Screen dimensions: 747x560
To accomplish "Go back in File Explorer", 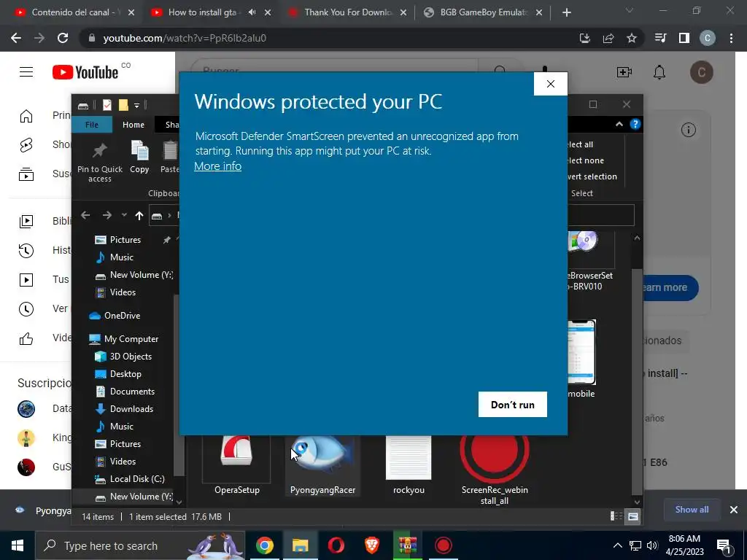I will pos(85,216).
